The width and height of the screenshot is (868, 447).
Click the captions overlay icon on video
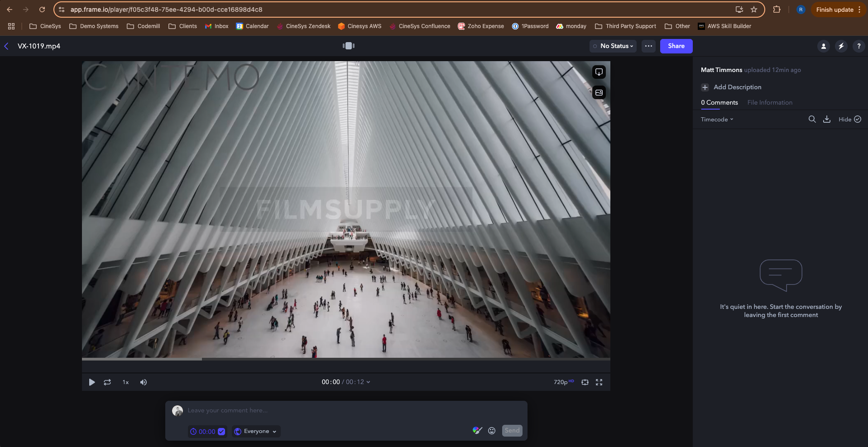click(599, 92)
